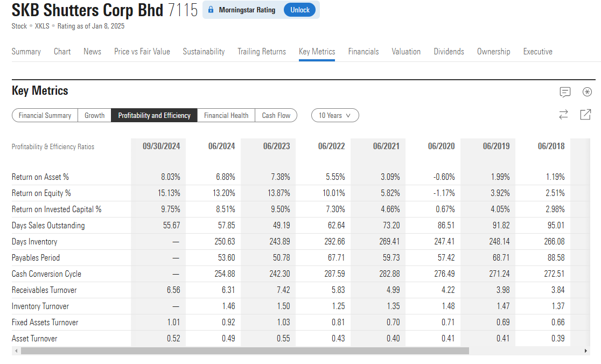Click the Morningstar Rating label
This screenshot has height=364, width=601.
pos(247,10)
